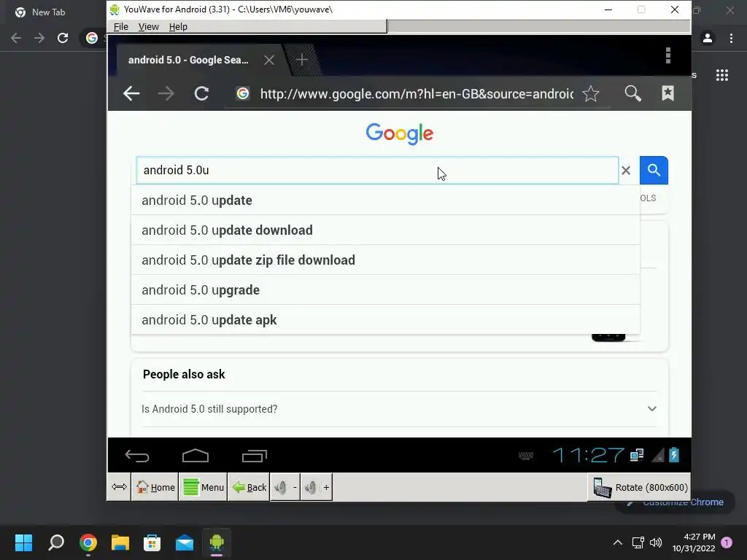Click the YouWave Android taskbar icon
The height and width of the screenshot is (560, 747).
(x=217, y=542)
